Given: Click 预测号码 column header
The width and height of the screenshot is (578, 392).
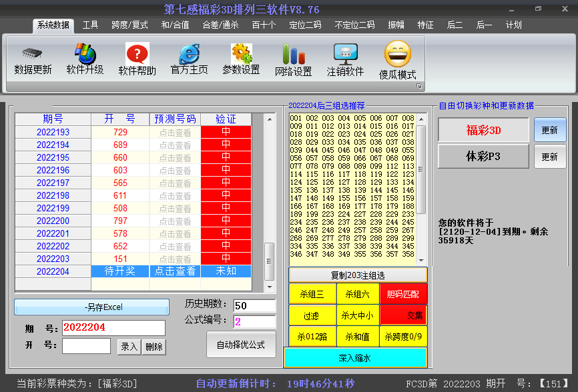Looking at the screenshot, I should point(175,119).
